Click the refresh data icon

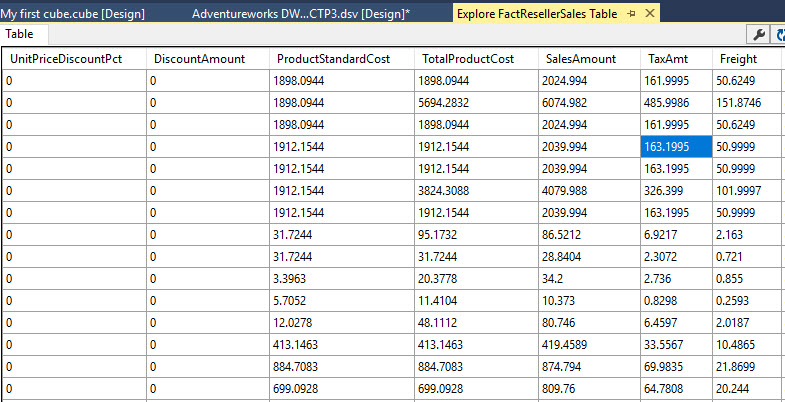coord(780,35)
